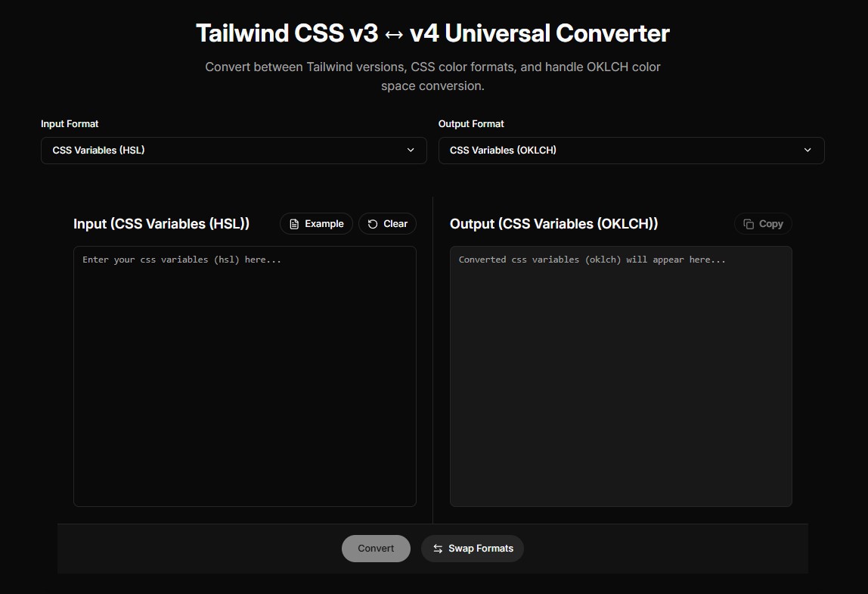
Task: Click the Universal Converter page title
Action: [x=433, y=33]
